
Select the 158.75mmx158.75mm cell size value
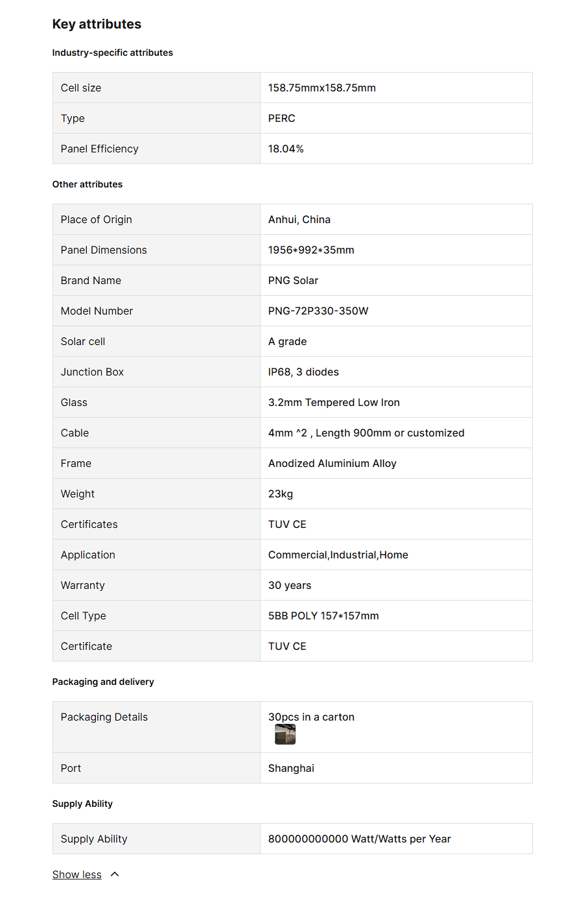[x=322, y=88]
